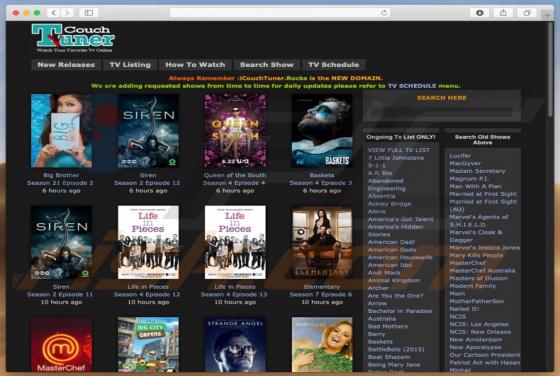Image resolution: width=560 pixels, height=376 pixels.
Task: Select NCIS: New Orleans link
Action: coord(480,332)
